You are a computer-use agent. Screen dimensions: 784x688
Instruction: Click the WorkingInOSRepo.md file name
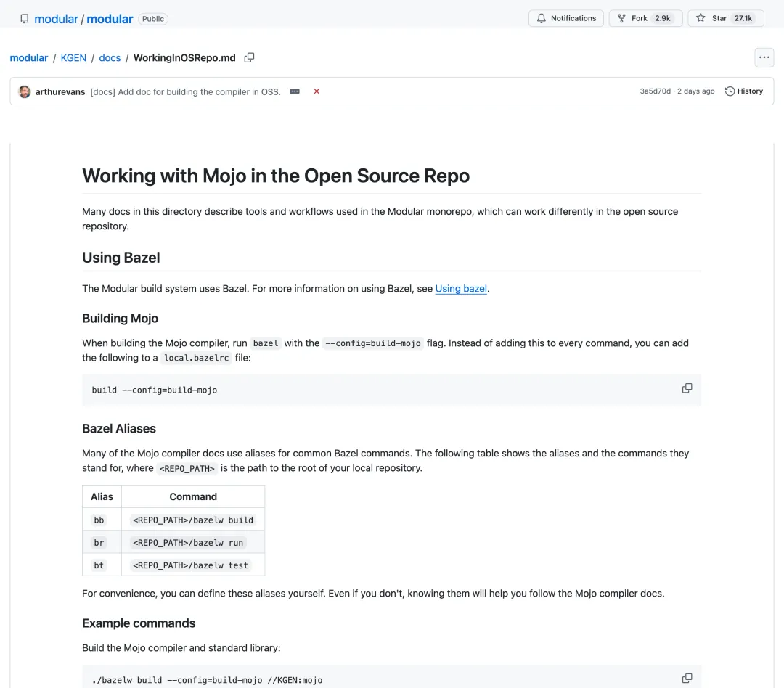pyautogui.click(x=184, y=57)
